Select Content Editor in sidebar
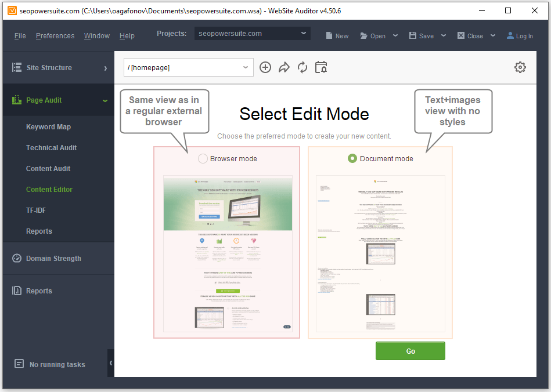551x392 pixels. [x=49, y=190]
